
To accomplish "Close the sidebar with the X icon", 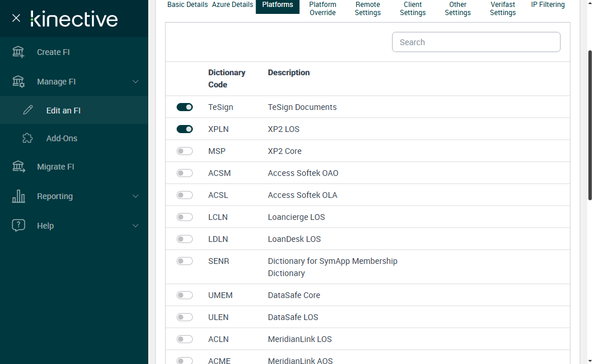I will coord(16,18).
